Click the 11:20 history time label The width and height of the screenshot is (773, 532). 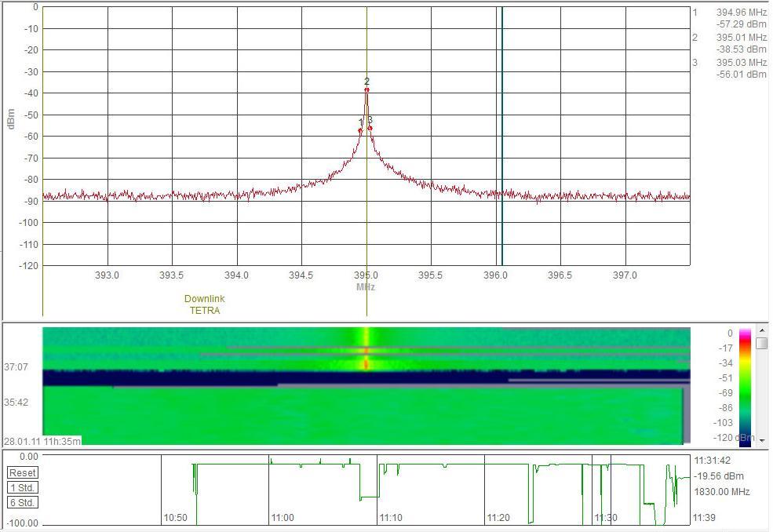tap(498, 518)
